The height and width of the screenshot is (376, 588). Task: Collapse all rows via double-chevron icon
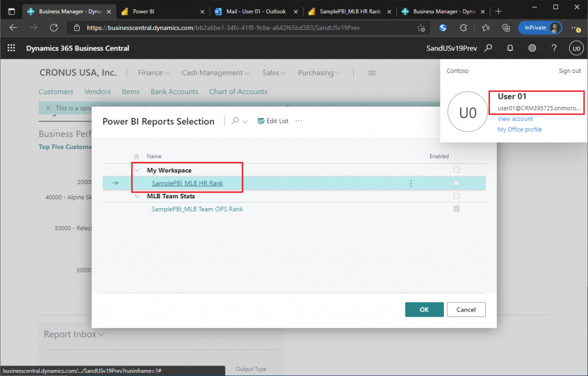137,156
